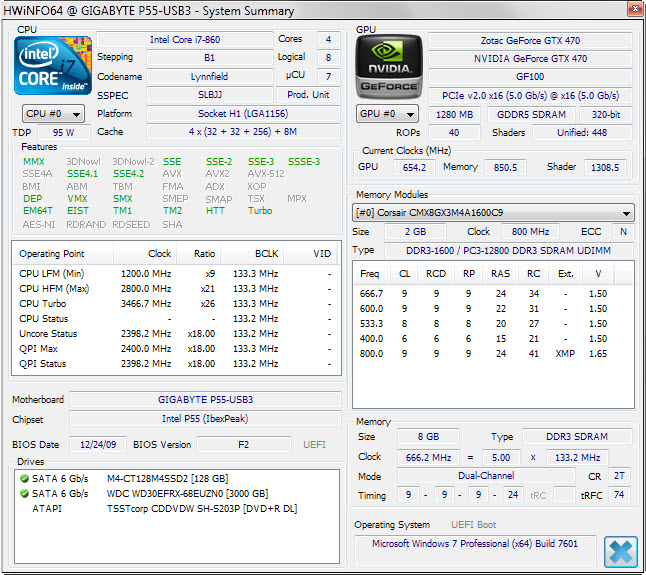Image resolution: width=646 pixels, height=575 pixels.
Task: Click the Dual-Channel mode field
Action: pos(486,476)
